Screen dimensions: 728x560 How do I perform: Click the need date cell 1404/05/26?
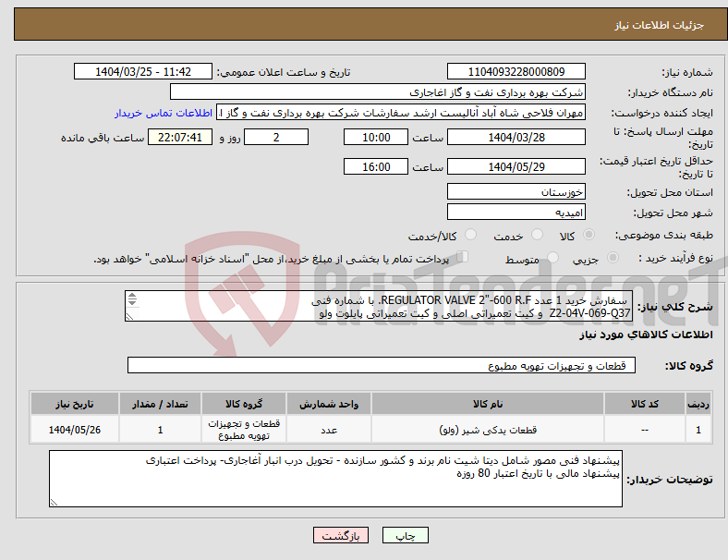pos(74,430)
